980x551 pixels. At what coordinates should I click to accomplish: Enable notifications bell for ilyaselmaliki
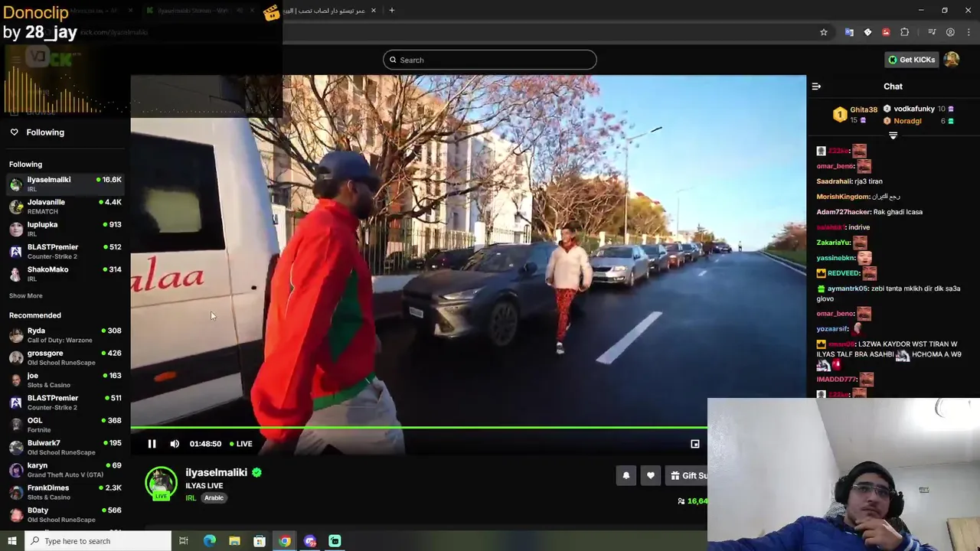pyautogui.click(x=626, y=476)
